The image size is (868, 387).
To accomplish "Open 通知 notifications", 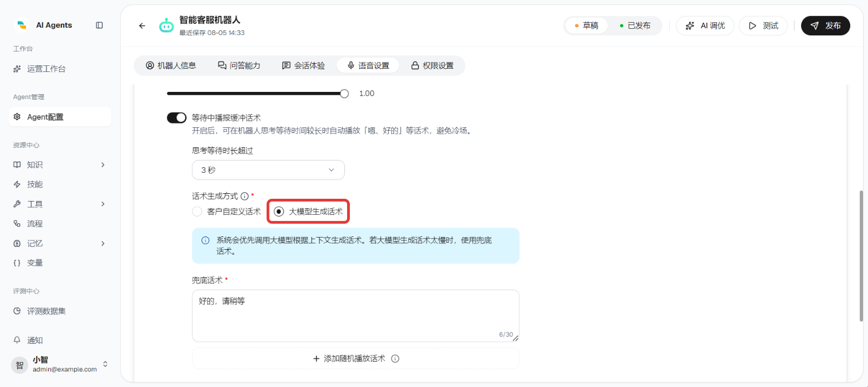I will pos(60,340).
